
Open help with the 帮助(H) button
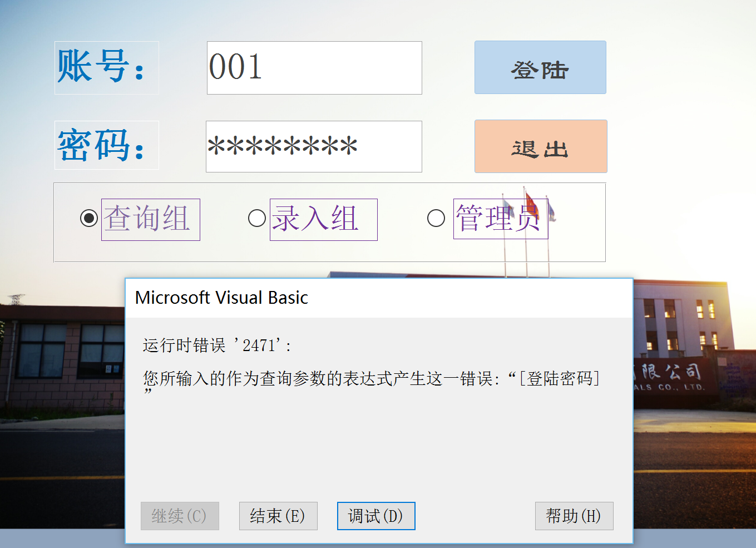pyautogui.click(x=574, y=516)
